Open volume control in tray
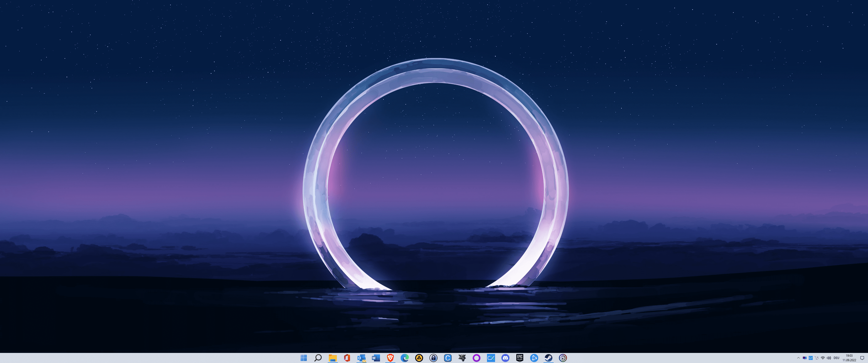Screen dimensions: 868x363 (829, 358)
